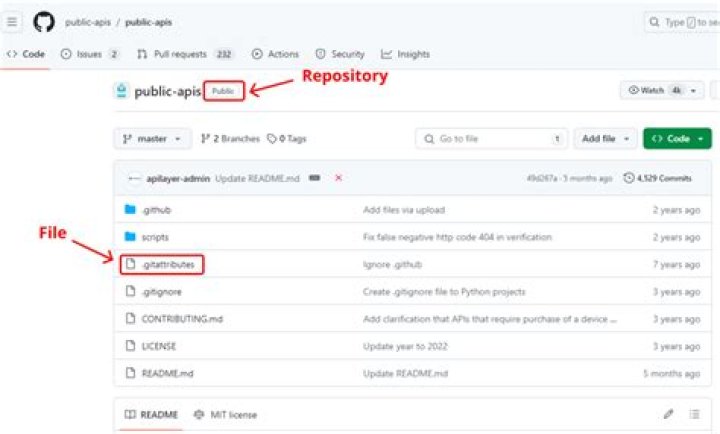Focus the Type / to search field
720x434 pixels.
[x=682, y=22]
